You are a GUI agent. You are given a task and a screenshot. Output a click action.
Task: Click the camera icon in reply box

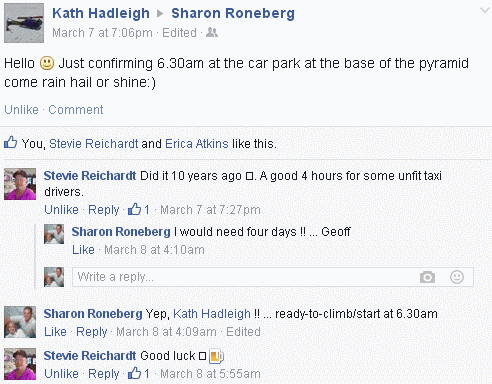coord(427,277)
